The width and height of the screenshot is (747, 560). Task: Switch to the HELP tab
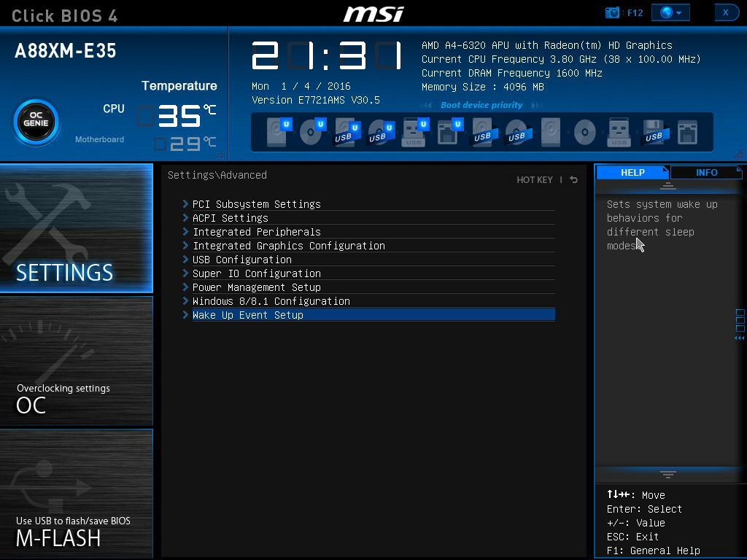point(632,172)
